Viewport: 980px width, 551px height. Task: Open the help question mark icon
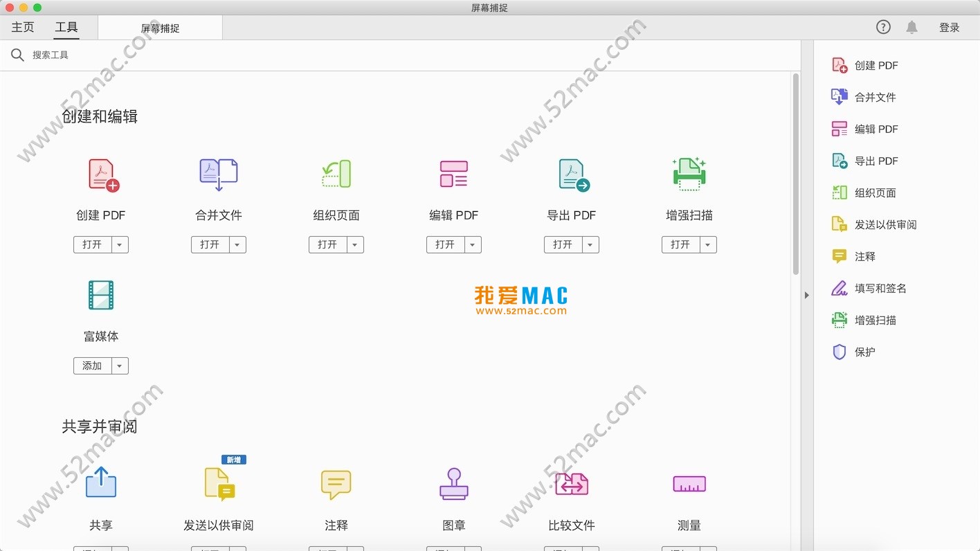coord(883,27)
